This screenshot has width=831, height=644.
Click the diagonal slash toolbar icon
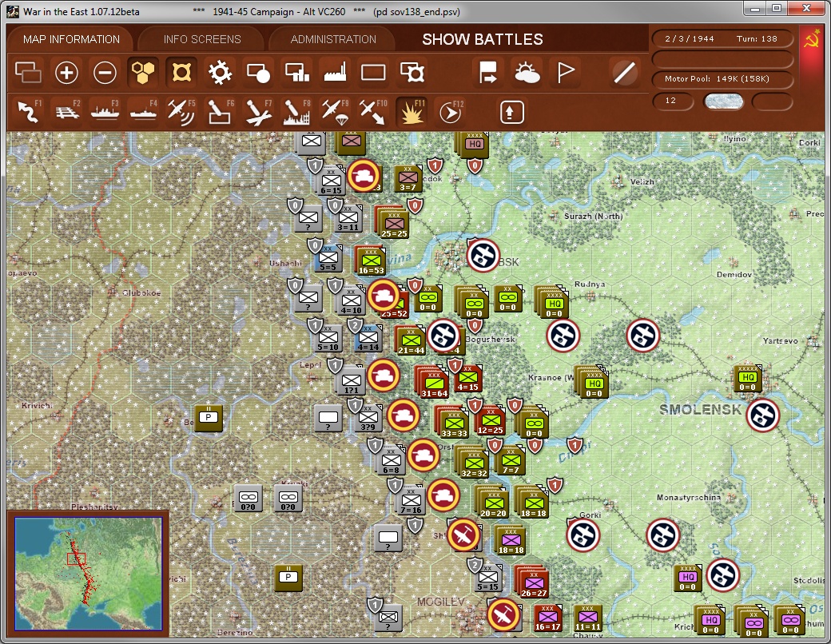tap(624, 73)
